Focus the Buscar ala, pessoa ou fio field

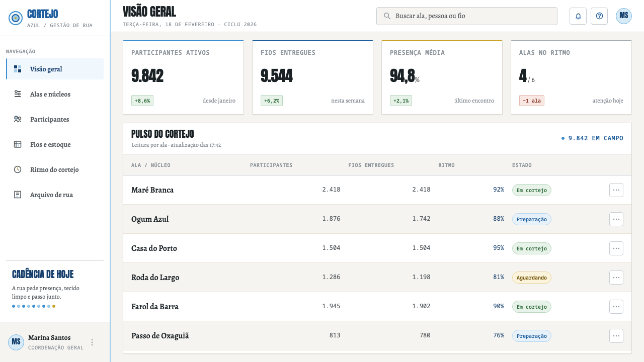[467, 16]
